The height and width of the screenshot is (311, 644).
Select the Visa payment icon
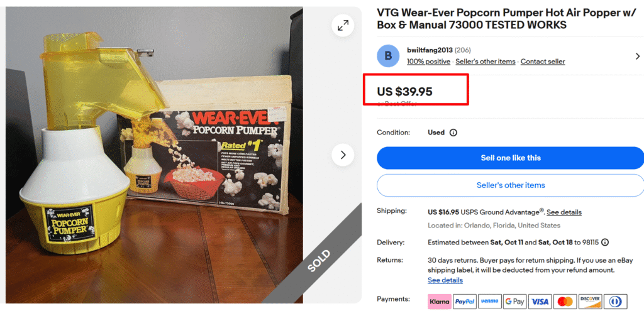[x=540, y=302]
